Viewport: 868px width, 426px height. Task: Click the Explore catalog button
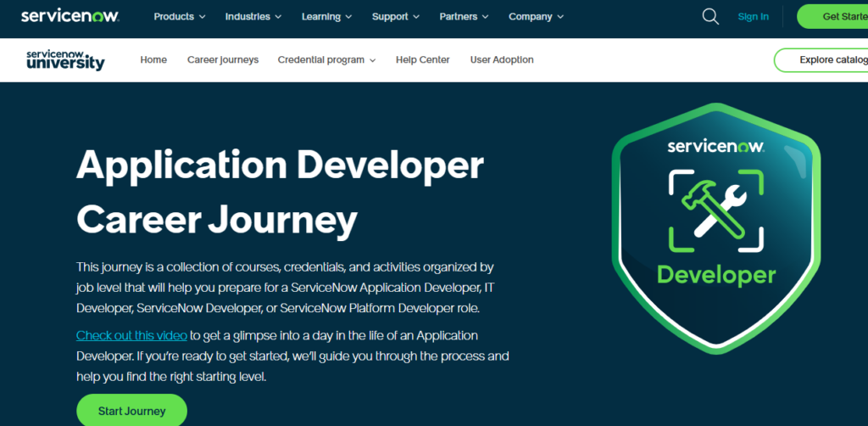click(x=826, y=60)
